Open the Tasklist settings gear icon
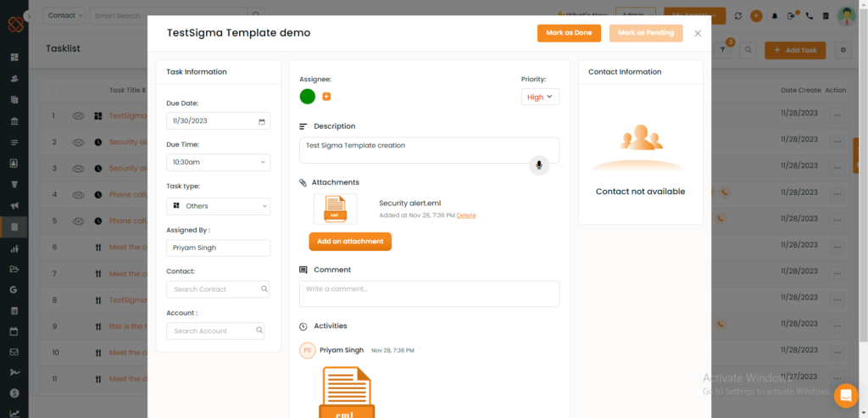The image size is (868, 418). coord(843,50)
